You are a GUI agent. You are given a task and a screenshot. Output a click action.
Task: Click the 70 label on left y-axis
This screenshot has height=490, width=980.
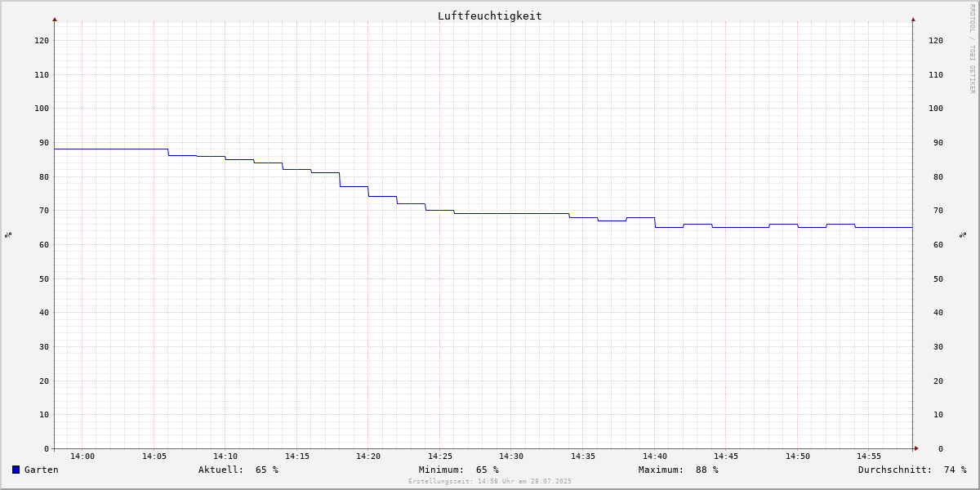44,210
